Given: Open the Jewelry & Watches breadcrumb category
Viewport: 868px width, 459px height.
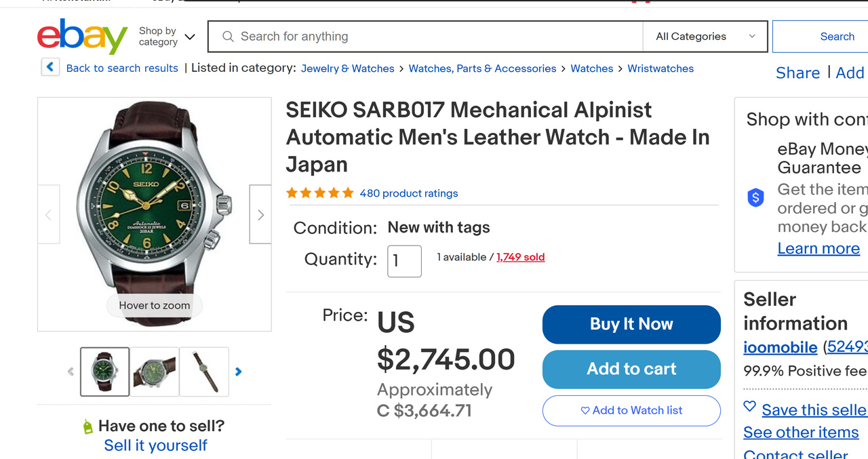Looking at the screenshot, I should tap(347, 68).
